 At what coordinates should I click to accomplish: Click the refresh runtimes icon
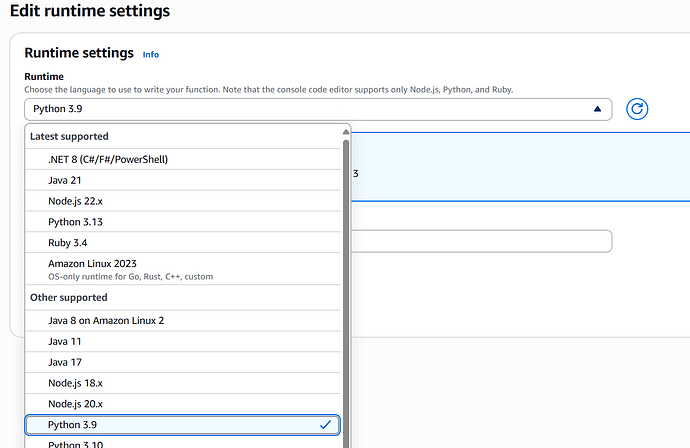click(637, 109)
